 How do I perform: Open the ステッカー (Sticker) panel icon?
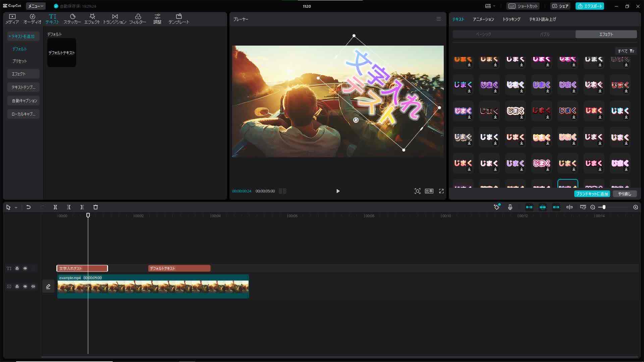(x=72, y=19)
